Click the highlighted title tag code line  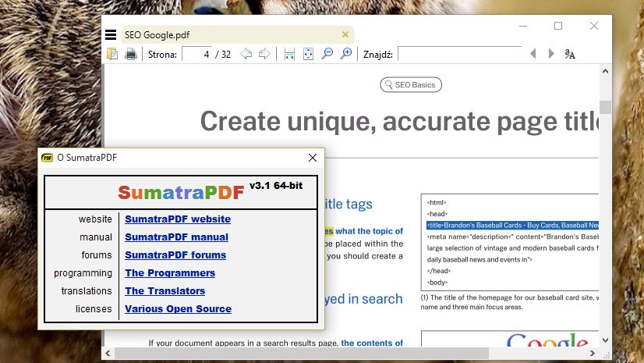coord(512,226)
